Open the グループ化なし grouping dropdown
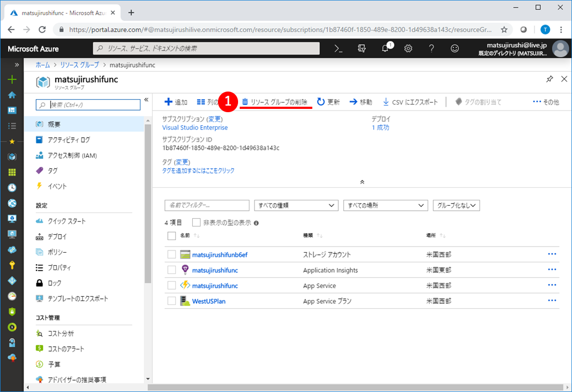Screen dimensions: 572x392 click(457, 205)
